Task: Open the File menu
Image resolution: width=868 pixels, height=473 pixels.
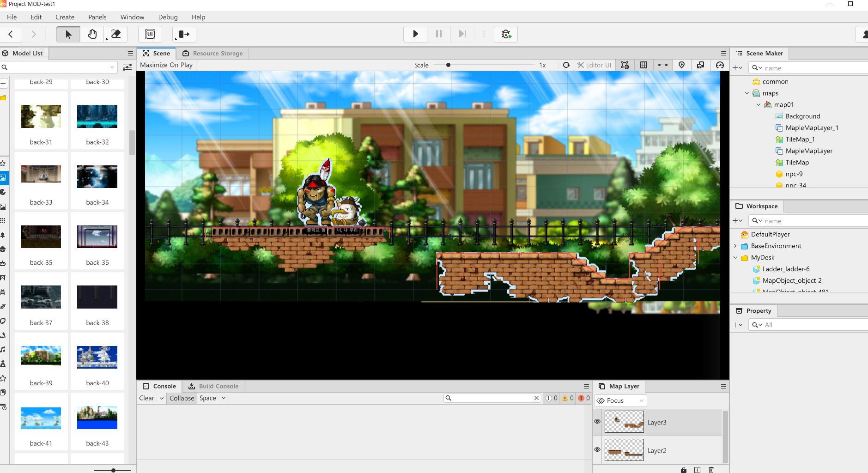Action: click(12, 17)
